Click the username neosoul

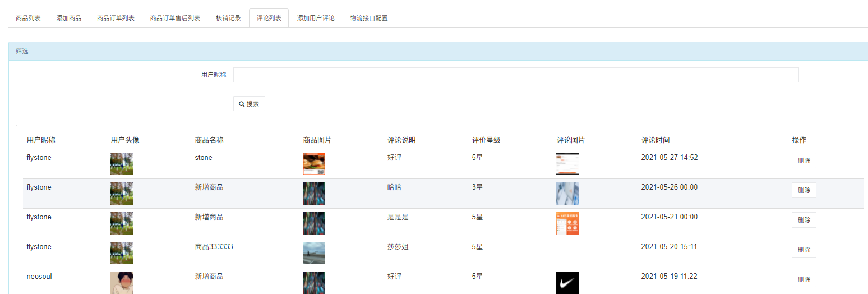[39, 277]
